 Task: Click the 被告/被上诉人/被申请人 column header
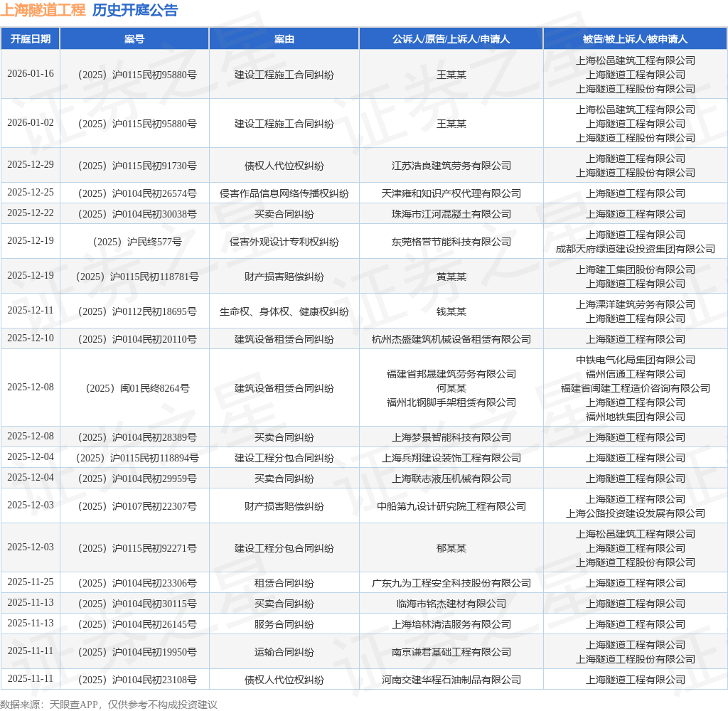(635, 39)
